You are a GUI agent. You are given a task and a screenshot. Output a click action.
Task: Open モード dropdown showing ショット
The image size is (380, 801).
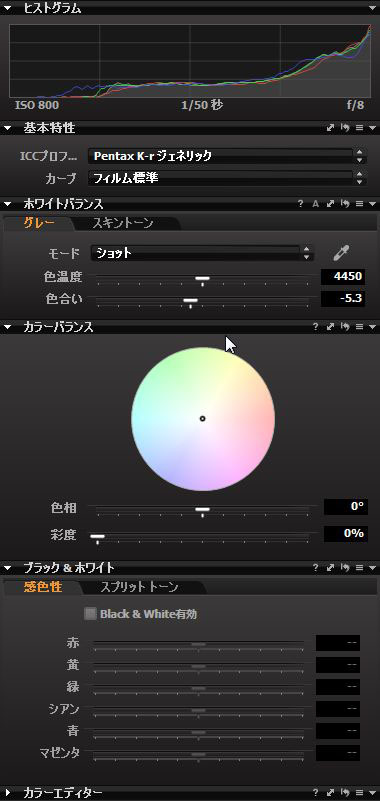[x=201, y=253]
